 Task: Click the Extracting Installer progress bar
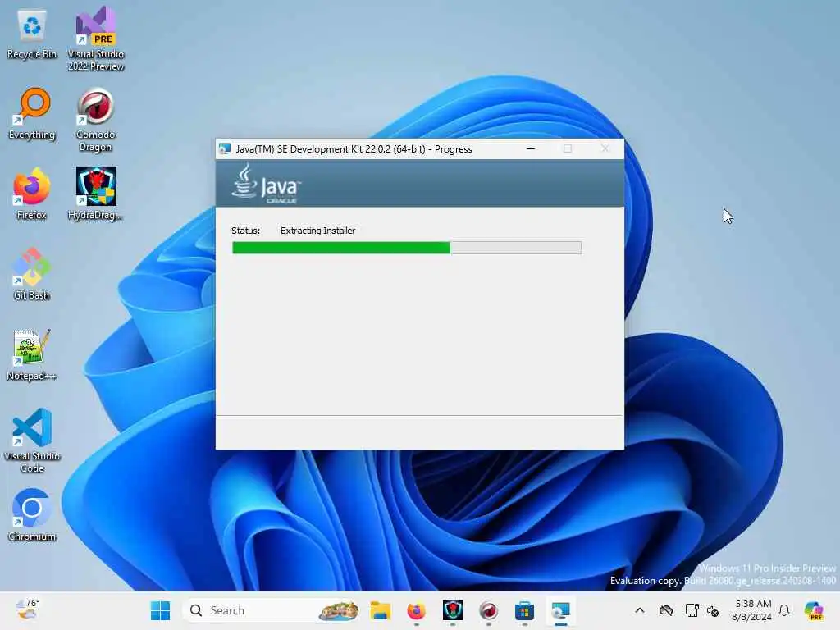407,248
